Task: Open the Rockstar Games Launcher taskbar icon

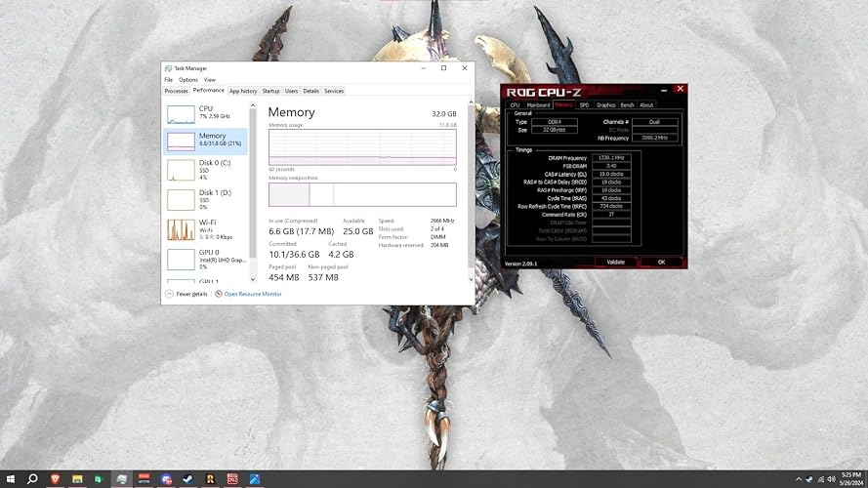Action: 210,479
